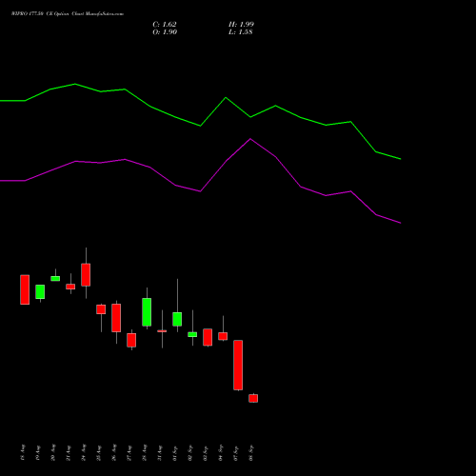Image resolution: width=476 pixels, height=476 pixels.
Task: Click the 19 Aug date label
Action: [x=38, y=453]
